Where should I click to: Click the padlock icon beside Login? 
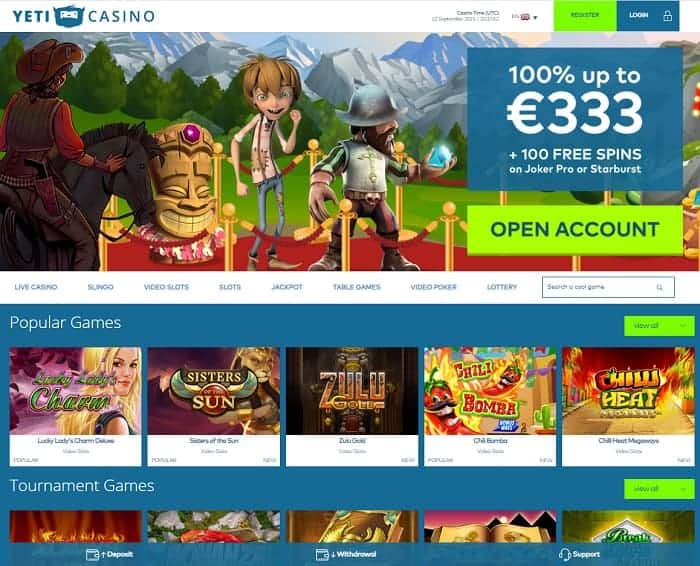pyautogui.click(x=667, y=16)
